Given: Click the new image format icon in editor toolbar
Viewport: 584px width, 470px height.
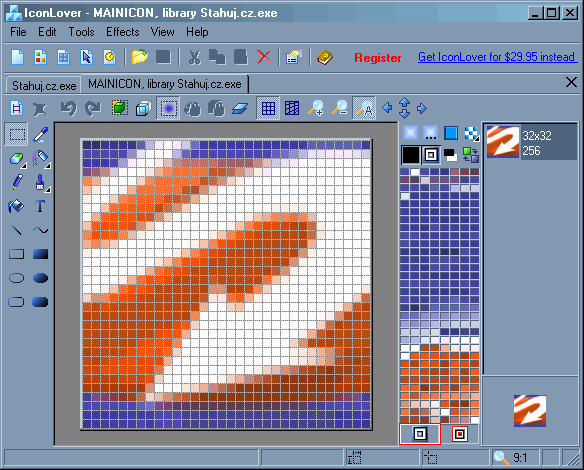Looking at the screenshot, I should (x=16, y=108).
